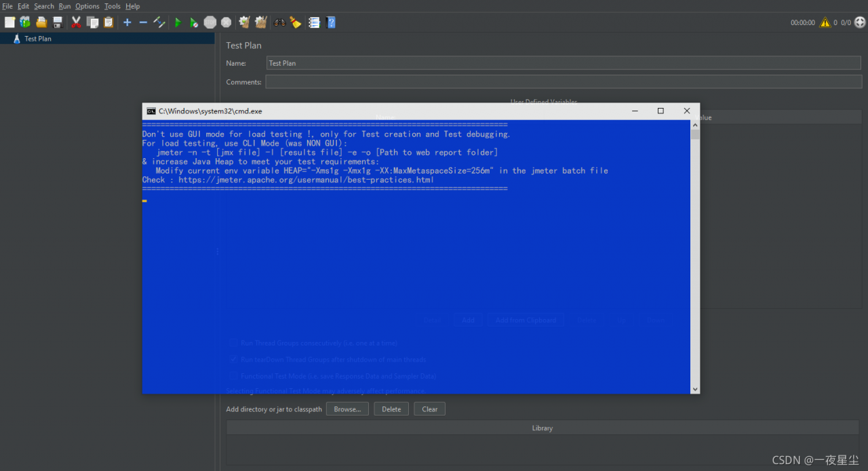Click the classpath Delete button

391,409
